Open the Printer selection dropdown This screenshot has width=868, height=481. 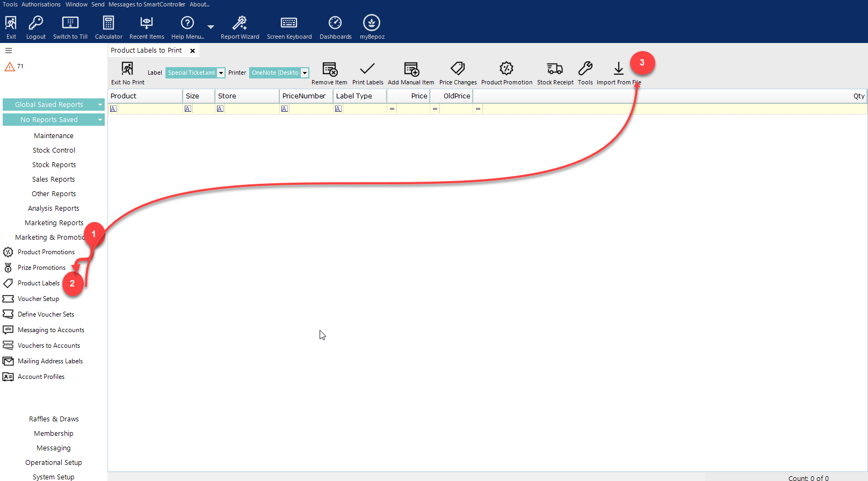coord(305,73)
